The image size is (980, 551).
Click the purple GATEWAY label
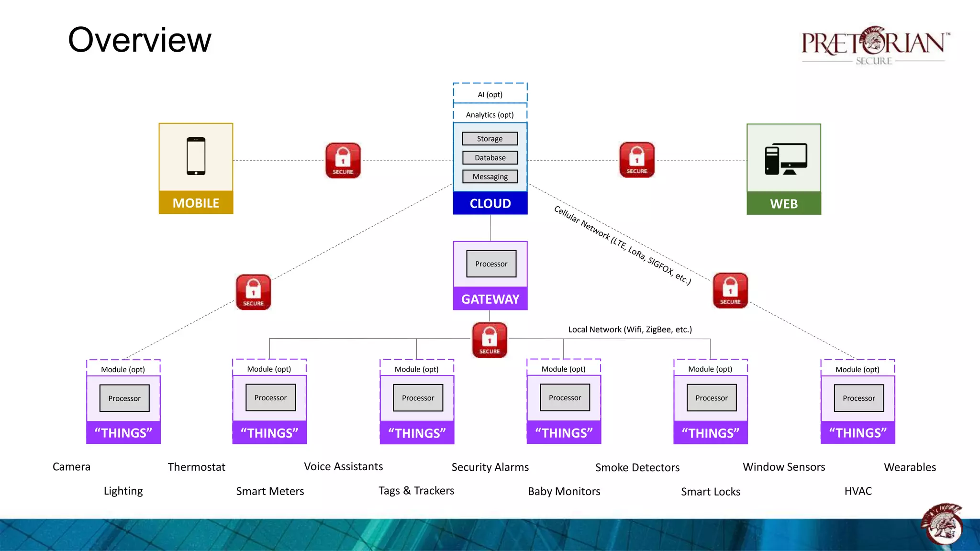tap(490, 299)
